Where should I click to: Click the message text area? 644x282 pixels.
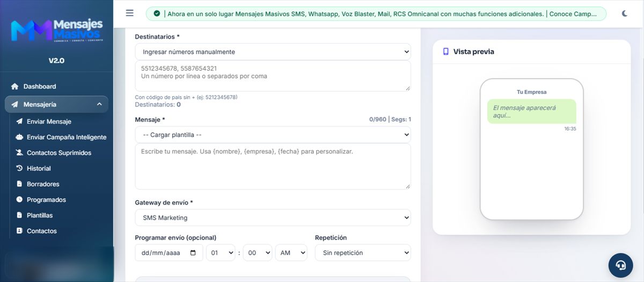pyautogui.click(x=273, y=166)
